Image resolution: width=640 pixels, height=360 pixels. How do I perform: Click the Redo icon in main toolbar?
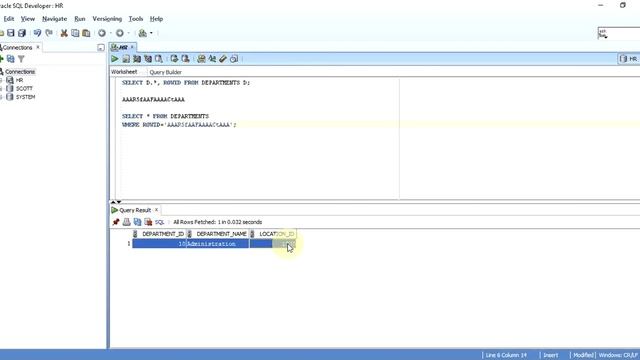tap(49, 33)
